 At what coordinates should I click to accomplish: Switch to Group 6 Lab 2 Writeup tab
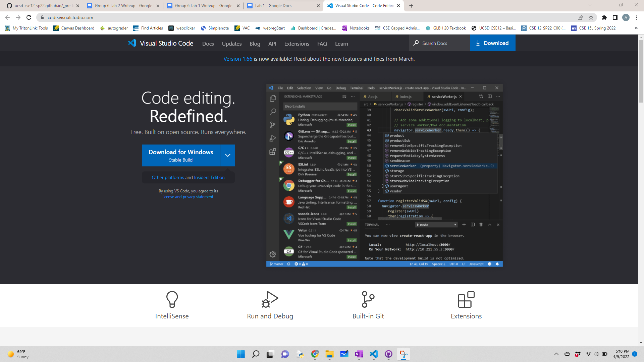[x=123, y=6]
